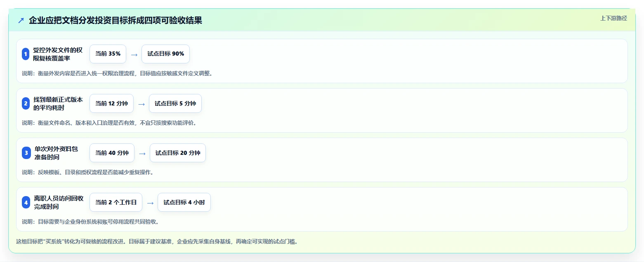Click the arrow icon beside the card title
This screenshot has height=262, width=644.
21,21
